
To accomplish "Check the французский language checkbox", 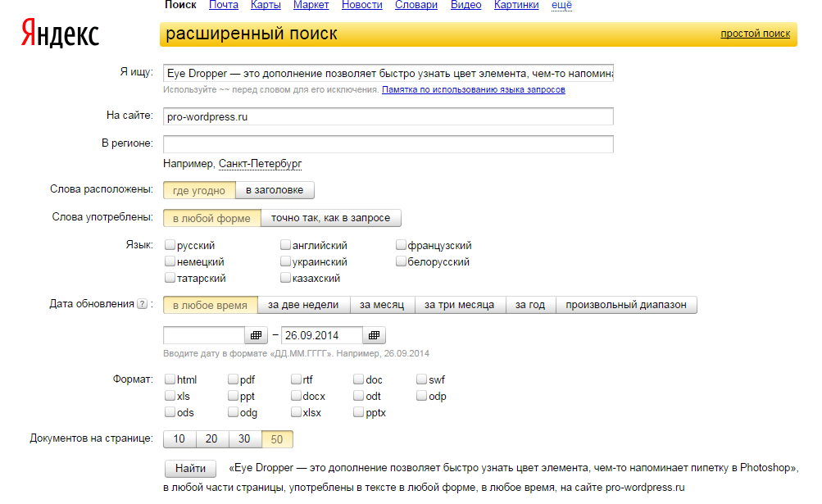I will (401, 245).
